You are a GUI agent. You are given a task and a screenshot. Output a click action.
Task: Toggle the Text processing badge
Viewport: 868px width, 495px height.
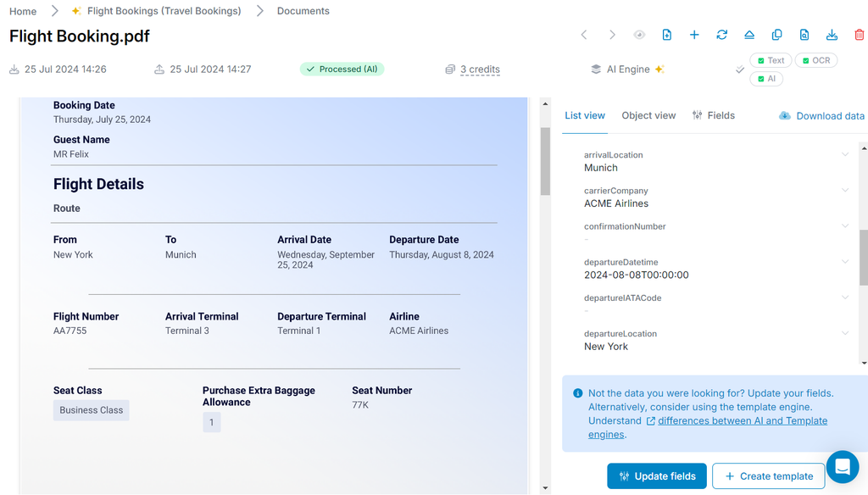coord(770,60)
